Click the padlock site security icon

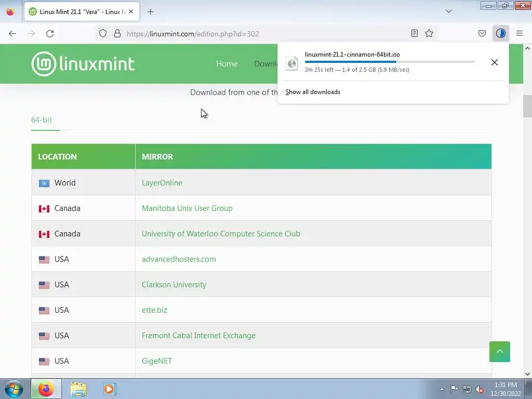click(x=117, y=33)
